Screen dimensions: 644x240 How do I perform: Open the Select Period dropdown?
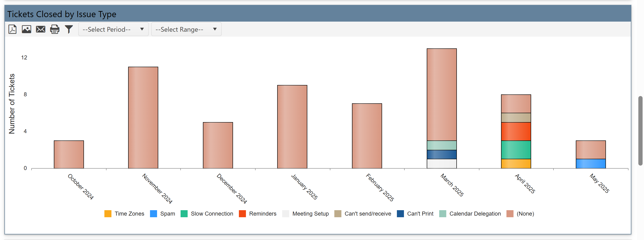[x=113, y=29]
